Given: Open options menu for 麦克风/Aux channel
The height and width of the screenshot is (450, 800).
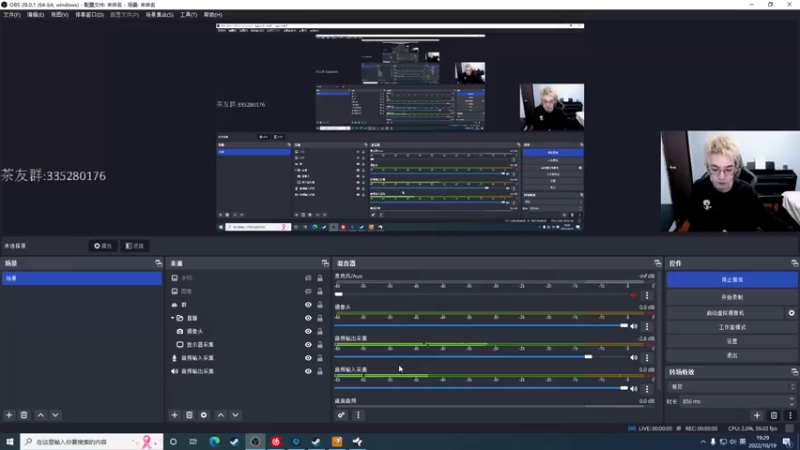Looking at the screenshot, I should [647, 295].
